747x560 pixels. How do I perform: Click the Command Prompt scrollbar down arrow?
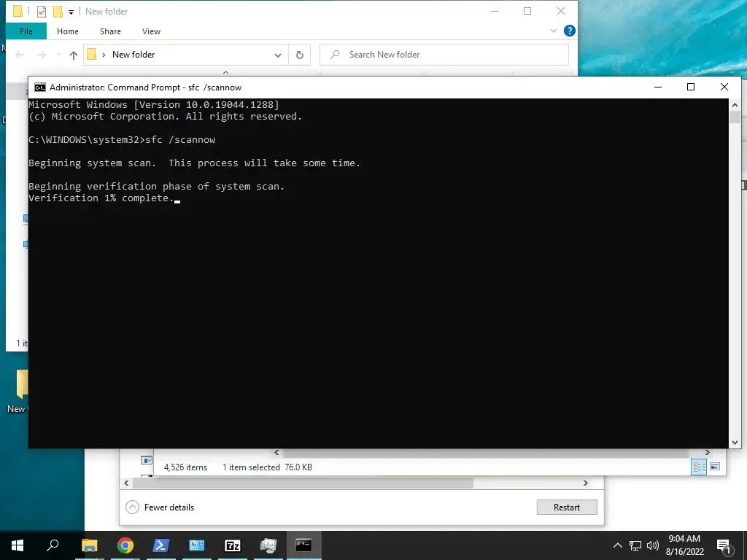(x=734, y=443)
